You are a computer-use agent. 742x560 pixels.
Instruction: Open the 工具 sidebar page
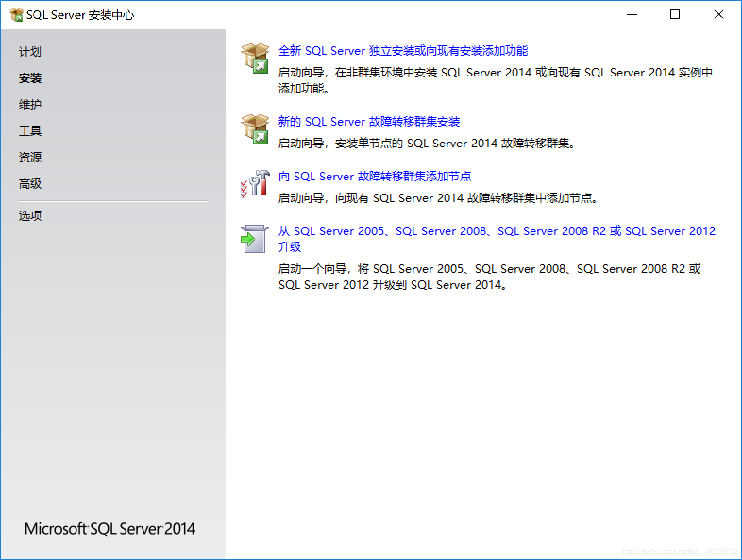[x=30, y=131]
